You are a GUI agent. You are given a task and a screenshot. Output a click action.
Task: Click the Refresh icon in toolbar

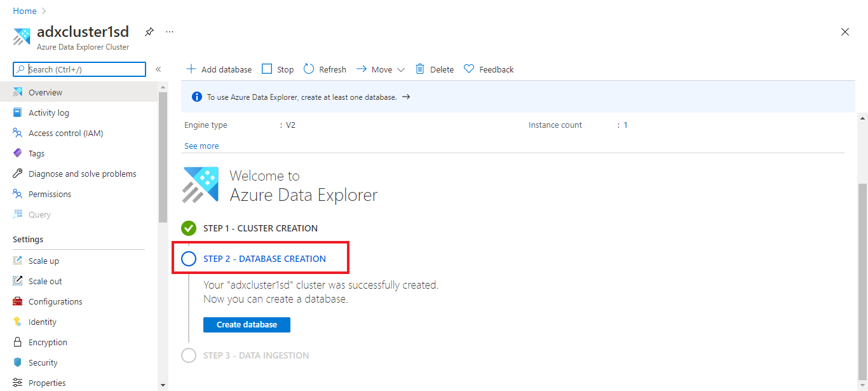(x=309, y=69)
